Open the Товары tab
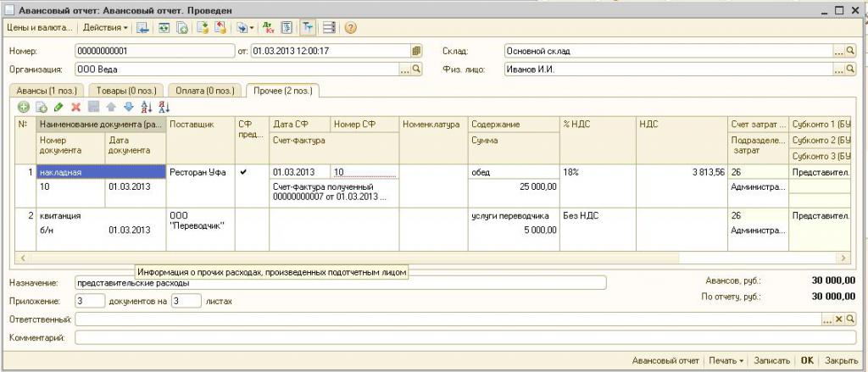868x372 pixels. (x=124, y=90)
